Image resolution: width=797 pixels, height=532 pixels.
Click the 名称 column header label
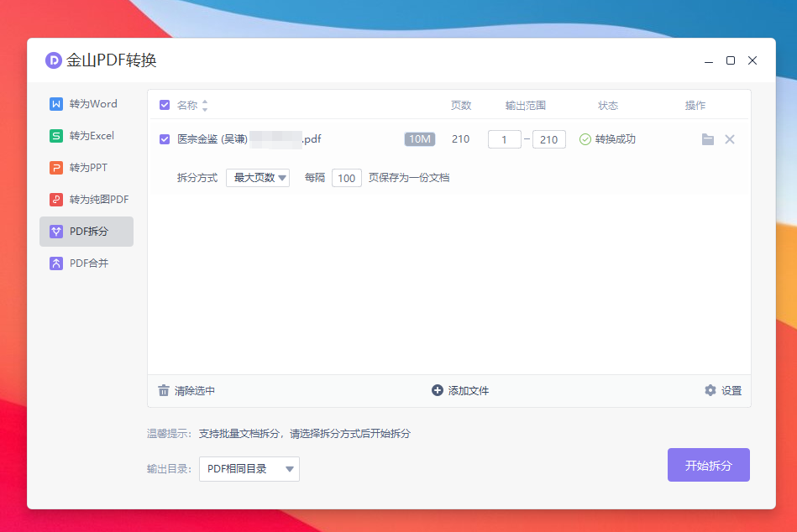click(187, 106)
